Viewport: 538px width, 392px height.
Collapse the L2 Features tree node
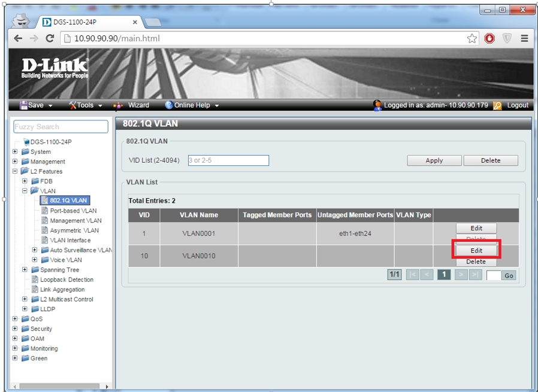coord(15,171)
